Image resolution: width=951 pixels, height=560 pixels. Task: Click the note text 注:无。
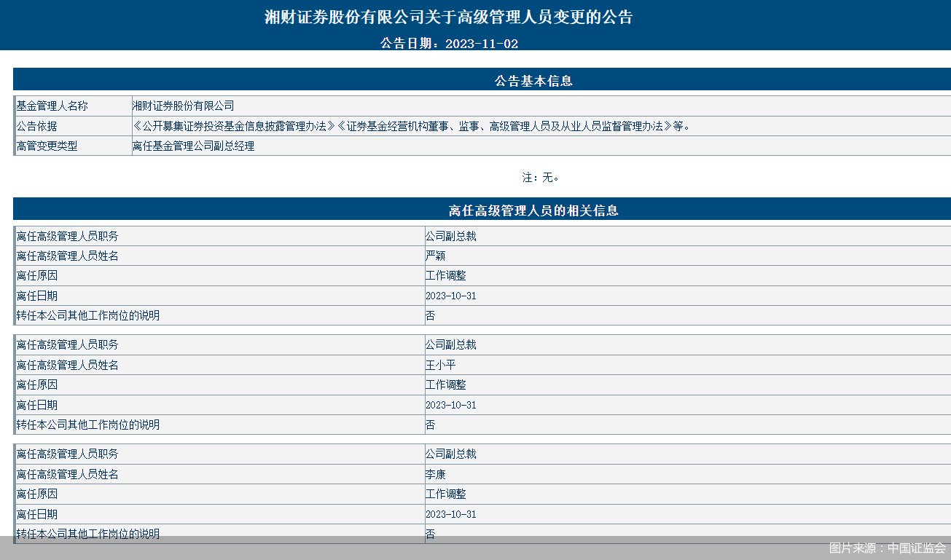(x=541, y=177)
